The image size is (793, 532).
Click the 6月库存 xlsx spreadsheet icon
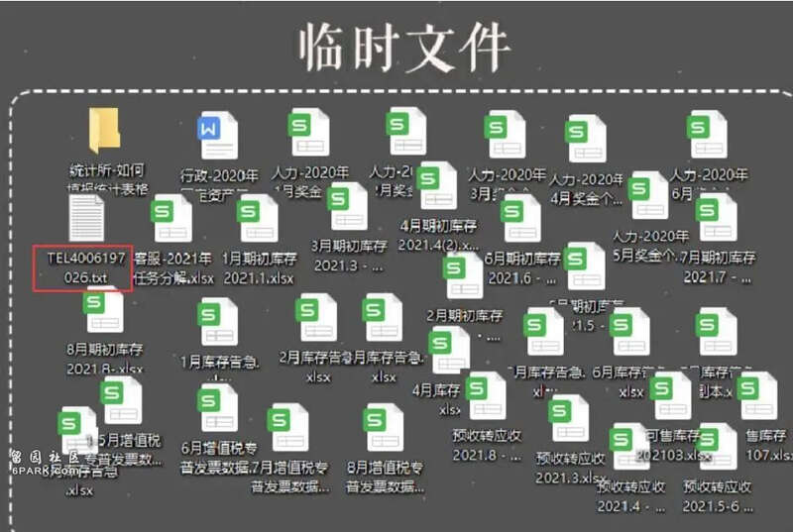pos(629,332)
